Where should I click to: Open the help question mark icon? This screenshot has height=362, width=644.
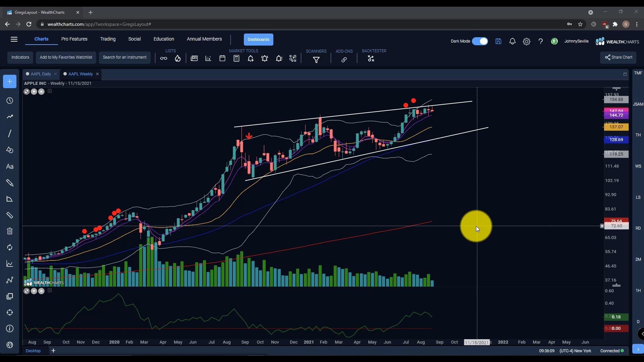[541, 41]
